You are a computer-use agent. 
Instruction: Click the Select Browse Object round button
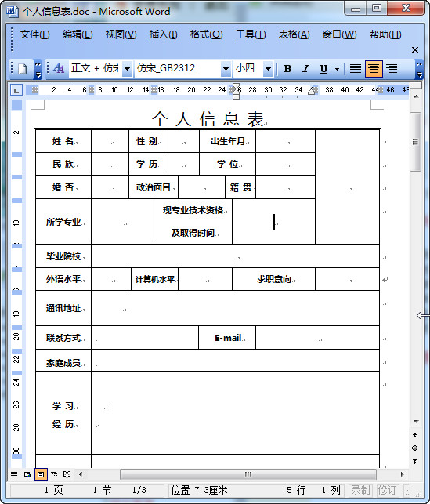click(415, 448)
